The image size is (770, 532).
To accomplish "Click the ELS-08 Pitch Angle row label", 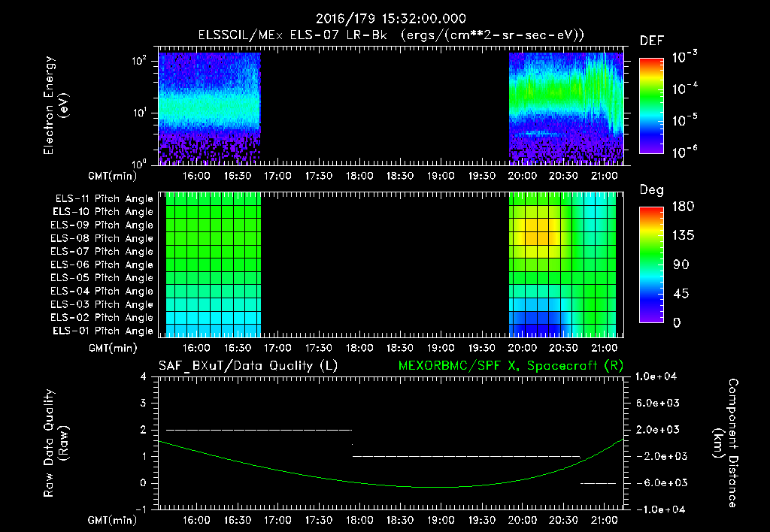I will click(102, 238).
